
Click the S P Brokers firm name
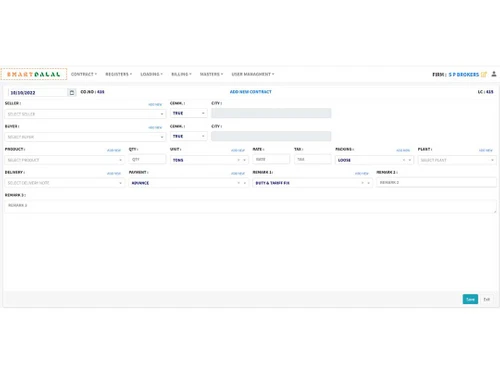(464, 74)
